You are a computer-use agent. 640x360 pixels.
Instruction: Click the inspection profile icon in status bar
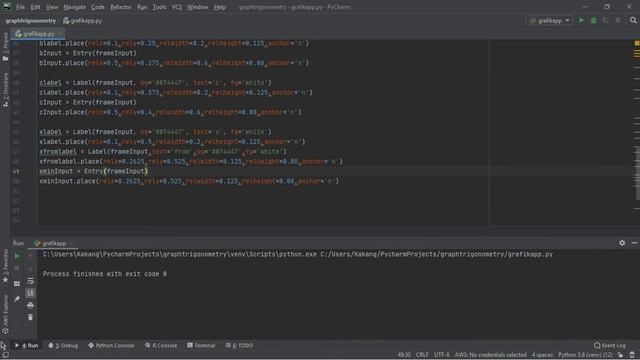click(632, 355)
